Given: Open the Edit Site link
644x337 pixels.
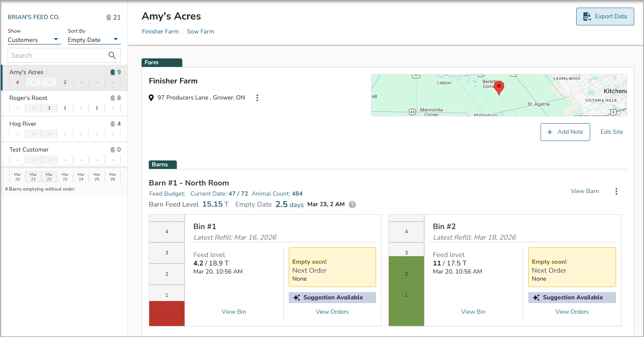Looking at the screenshot, I should click(x=611, y=132).
